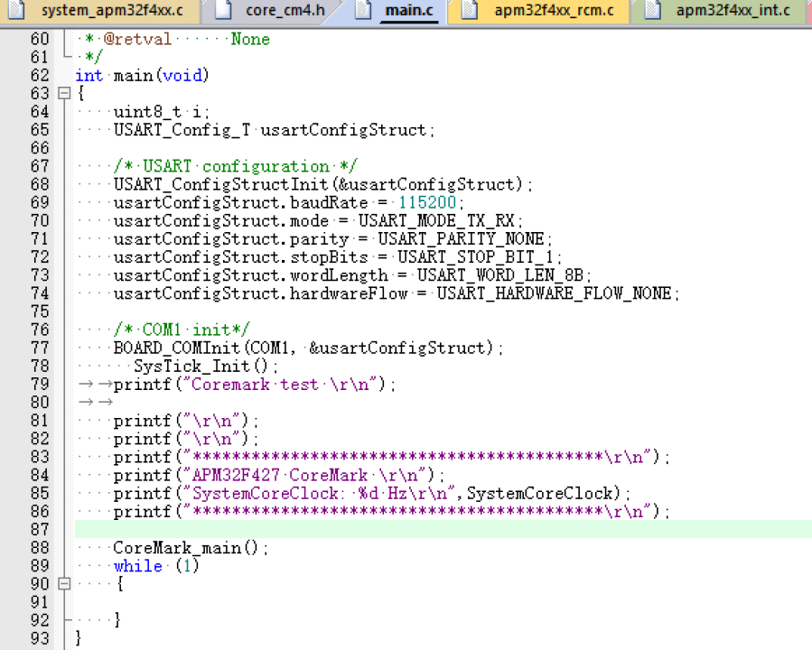Click the while keyword on line 89
Viewport: 812px width, 650px height.
click(x=137, y=565)
